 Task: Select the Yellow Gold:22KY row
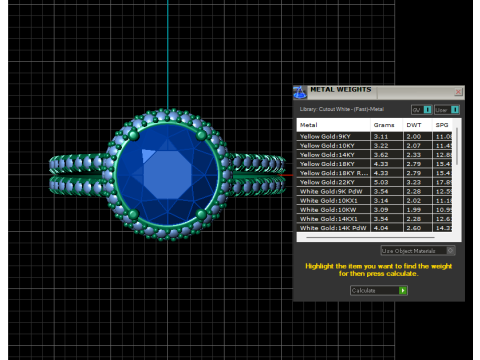pyautogui.click(x=374, y=182)
